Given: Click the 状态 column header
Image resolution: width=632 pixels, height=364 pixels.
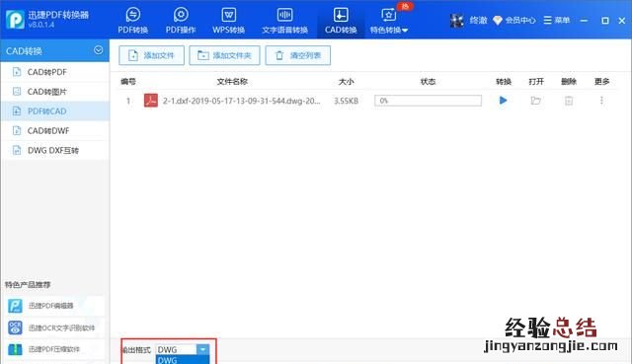Looking at the screenshot, I should (428, 81).
